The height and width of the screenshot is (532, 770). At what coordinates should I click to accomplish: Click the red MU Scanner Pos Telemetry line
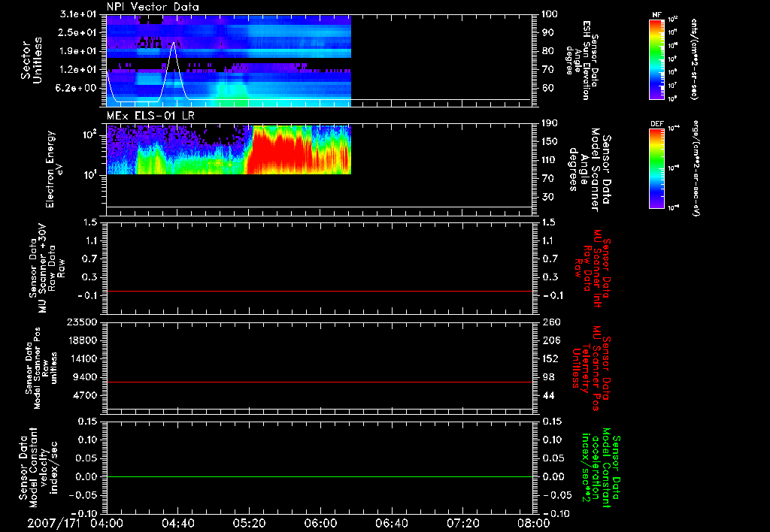[x=319, y=382]
